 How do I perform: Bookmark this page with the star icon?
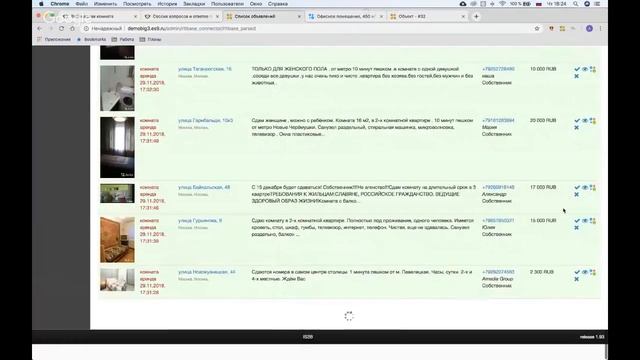tap(537, 29)
